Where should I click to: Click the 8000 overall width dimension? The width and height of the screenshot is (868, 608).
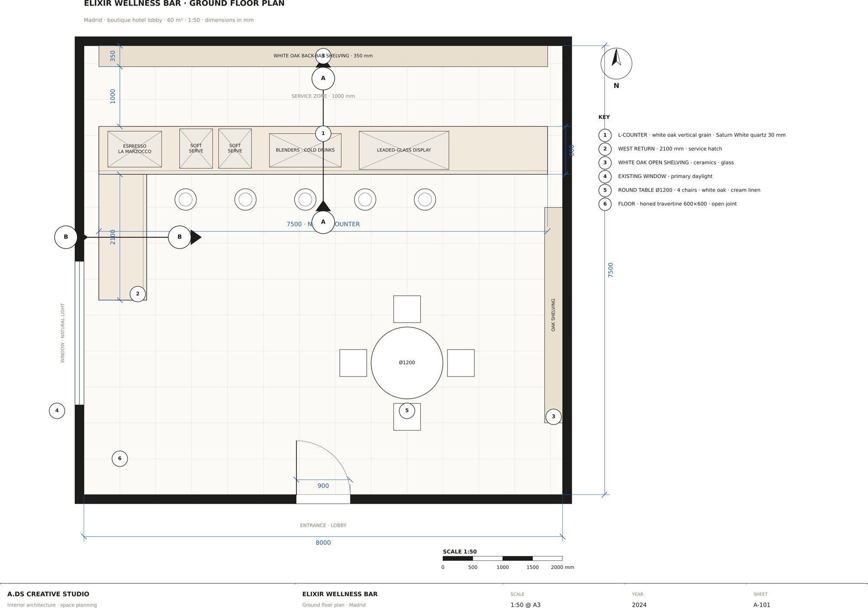323,543
